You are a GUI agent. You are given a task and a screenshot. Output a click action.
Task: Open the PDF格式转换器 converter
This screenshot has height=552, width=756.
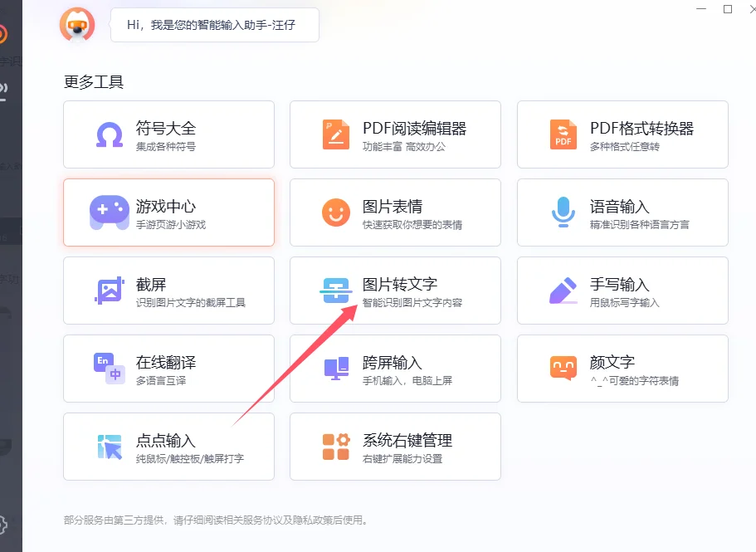[x=622, y=134]
